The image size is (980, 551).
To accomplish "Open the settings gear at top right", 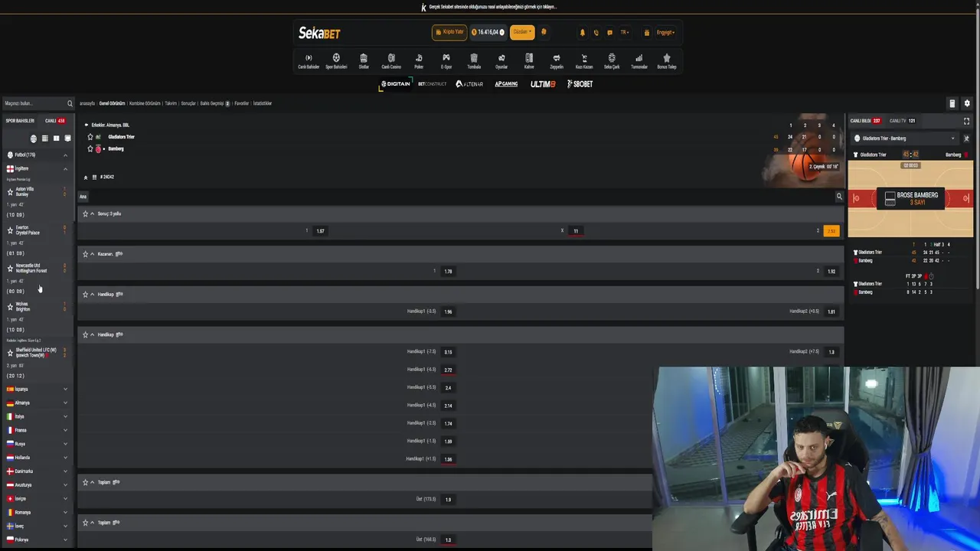I will (967, 103).
